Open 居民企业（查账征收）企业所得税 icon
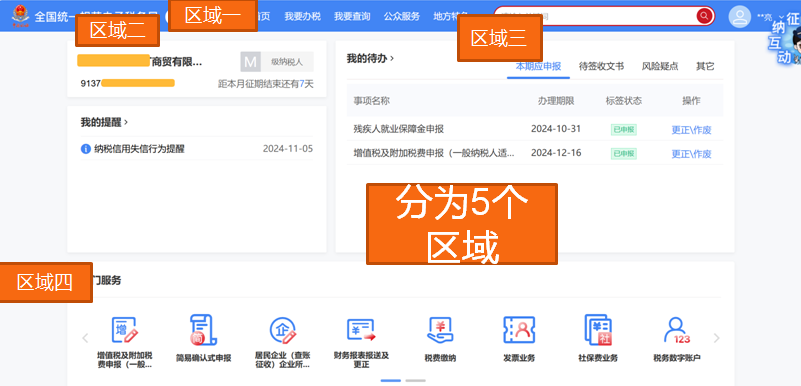 tap(282, 330)
